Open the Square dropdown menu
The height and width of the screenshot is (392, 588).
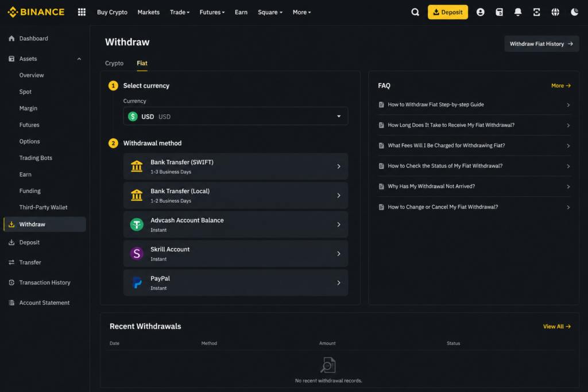270,12
